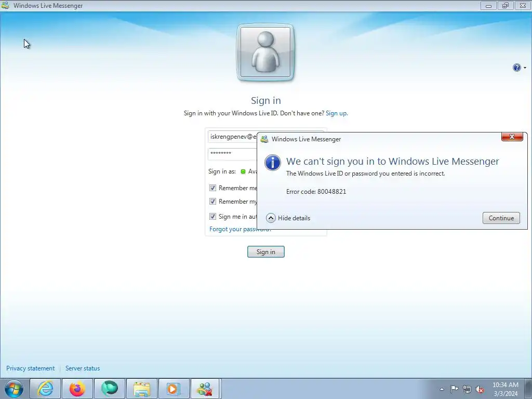The image size is (532, 399).
Task: Open Windows Explorer folder on taskbar
Action: tap(141, 389)
